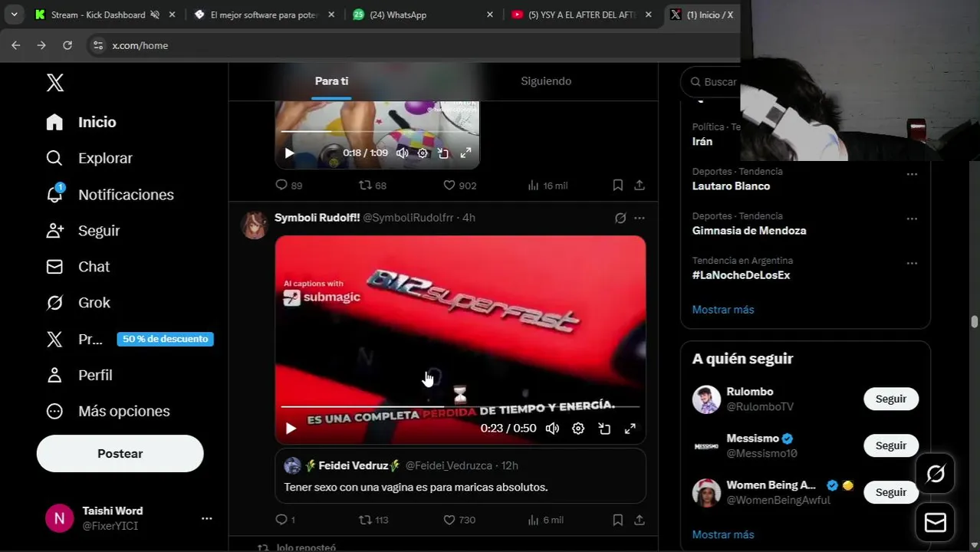This screenshot has width=980, height=552.
Task: Switch to Stream - Kick Dashboard tab
Action: point(105,15)
